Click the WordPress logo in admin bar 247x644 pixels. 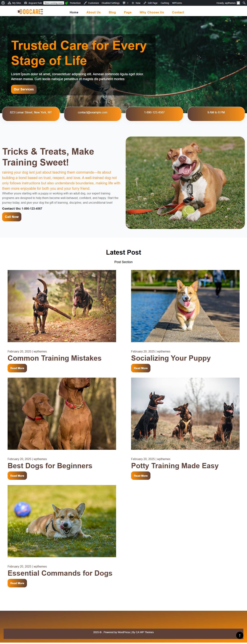tap(3, 3)
